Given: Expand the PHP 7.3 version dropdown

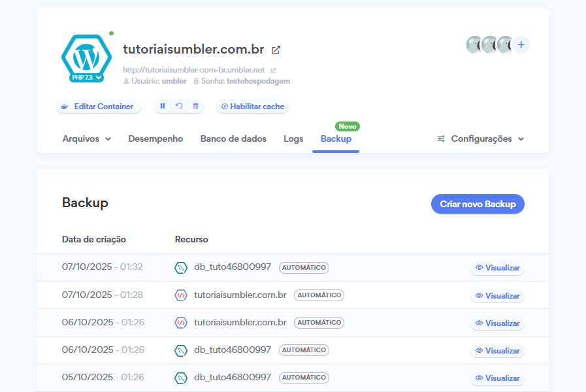Looking at the screenshot, I should point(86,78).
